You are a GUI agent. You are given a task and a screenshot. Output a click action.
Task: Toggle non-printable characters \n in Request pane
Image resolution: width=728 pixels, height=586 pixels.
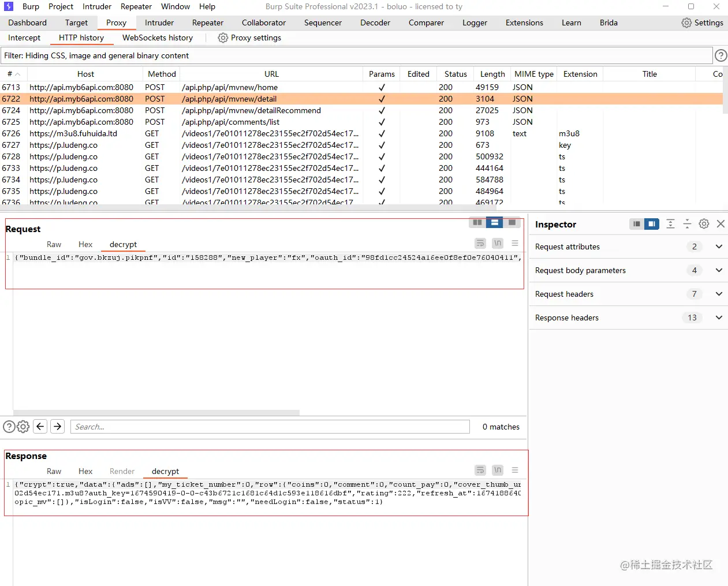pyautogui.click(x=498, y=244)
